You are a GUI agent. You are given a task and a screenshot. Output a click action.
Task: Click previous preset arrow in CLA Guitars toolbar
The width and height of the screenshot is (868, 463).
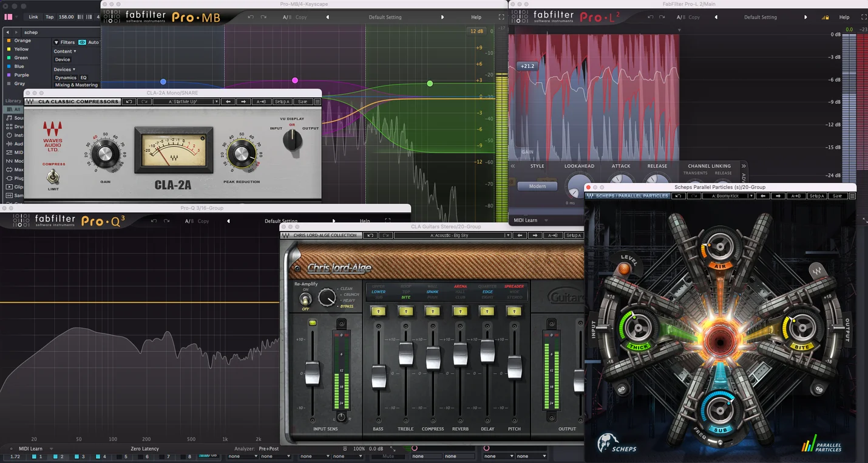(x=519, y=235)
